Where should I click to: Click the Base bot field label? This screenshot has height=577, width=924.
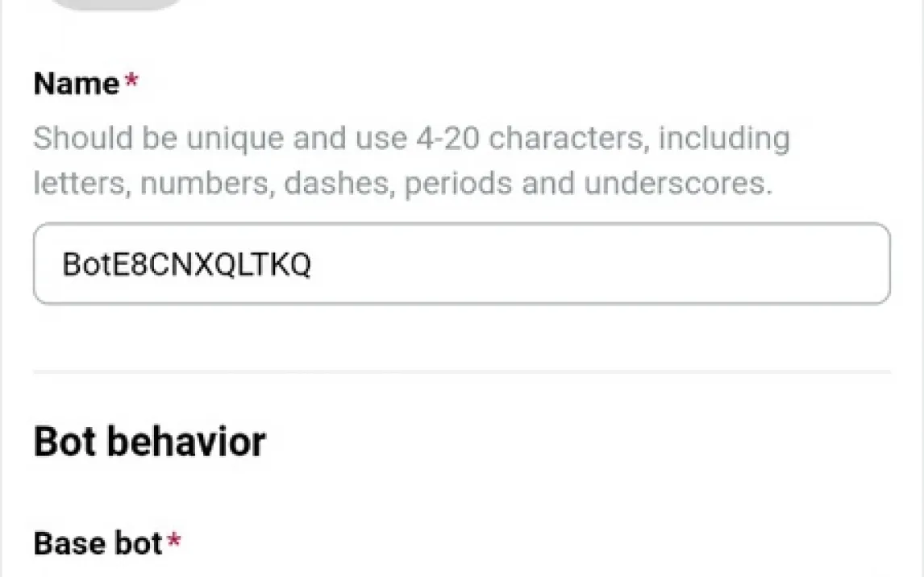click(x=98, y=544)
